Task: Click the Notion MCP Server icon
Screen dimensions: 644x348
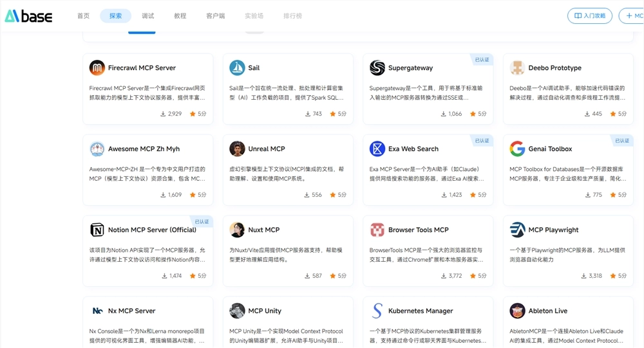Action: pyautogui.click(x=97, y=230)
